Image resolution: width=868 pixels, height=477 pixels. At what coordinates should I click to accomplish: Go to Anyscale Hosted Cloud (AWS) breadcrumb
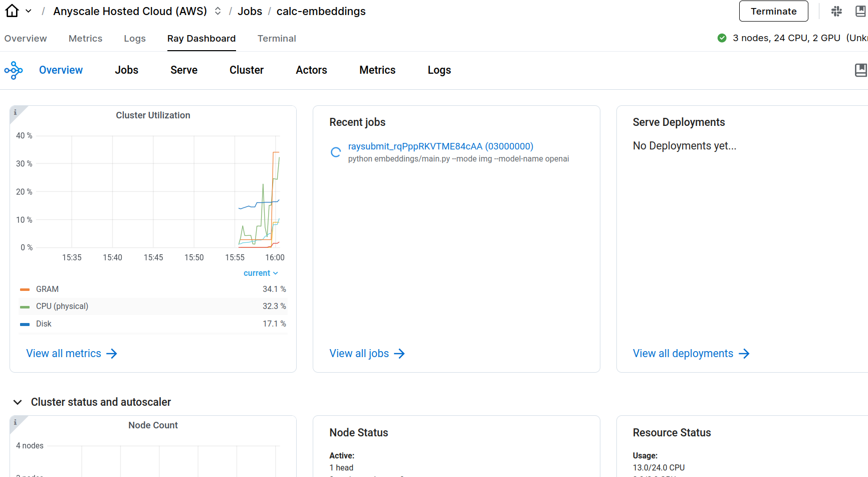(130, 11)
